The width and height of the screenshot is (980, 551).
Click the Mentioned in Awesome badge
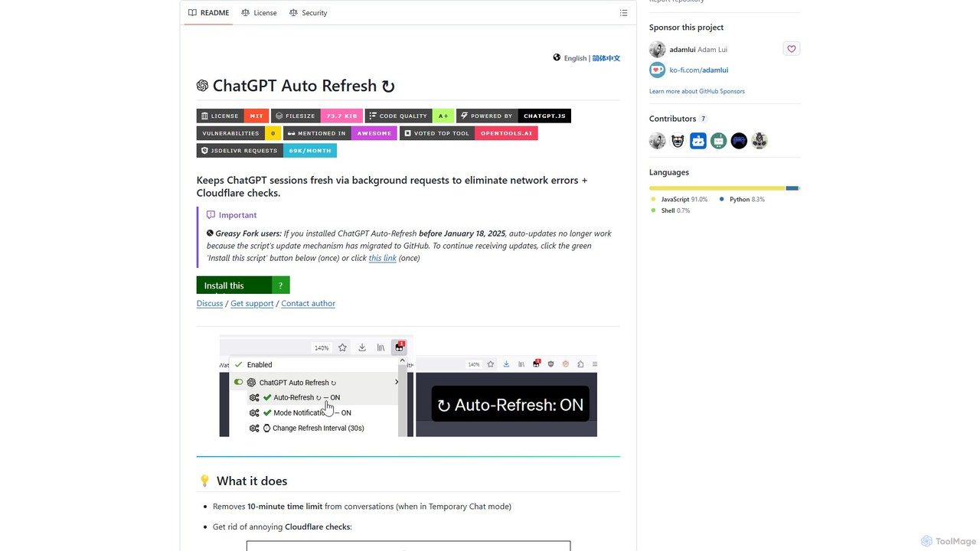(x=340, y=133)
